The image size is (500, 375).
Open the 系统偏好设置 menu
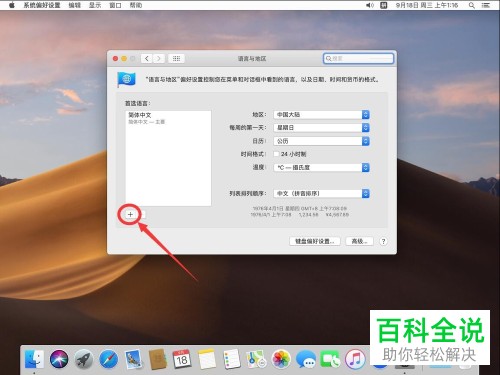[x=42, y=5]
